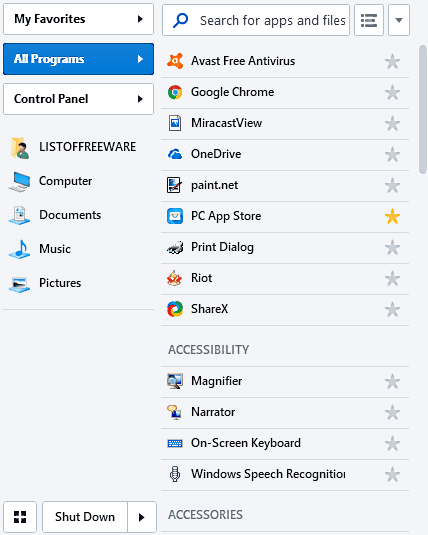Open Pictures link
Viewport: 428px width, 535px height.
pos(60,283)
